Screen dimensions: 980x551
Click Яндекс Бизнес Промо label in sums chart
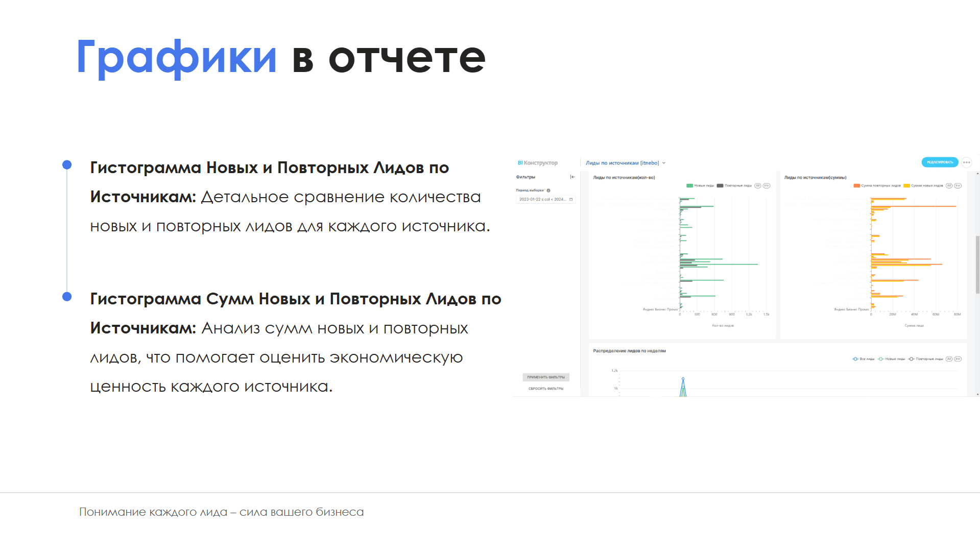click(x=851, y=309)
